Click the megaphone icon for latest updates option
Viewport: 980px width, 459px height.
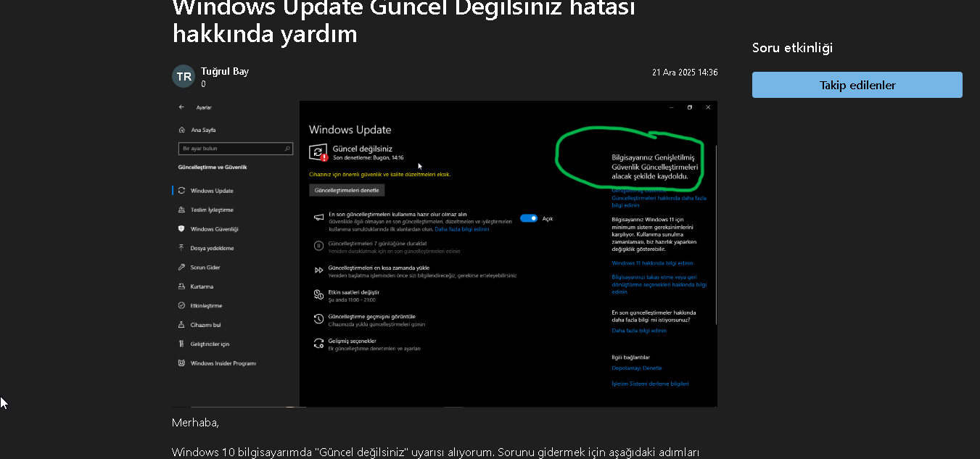click(318, 218)
